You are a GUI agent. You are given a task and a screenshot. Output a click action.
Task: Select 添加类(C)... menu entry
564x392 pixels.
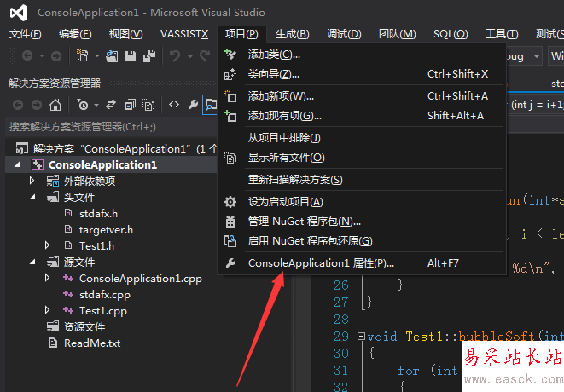coord(362,55)
